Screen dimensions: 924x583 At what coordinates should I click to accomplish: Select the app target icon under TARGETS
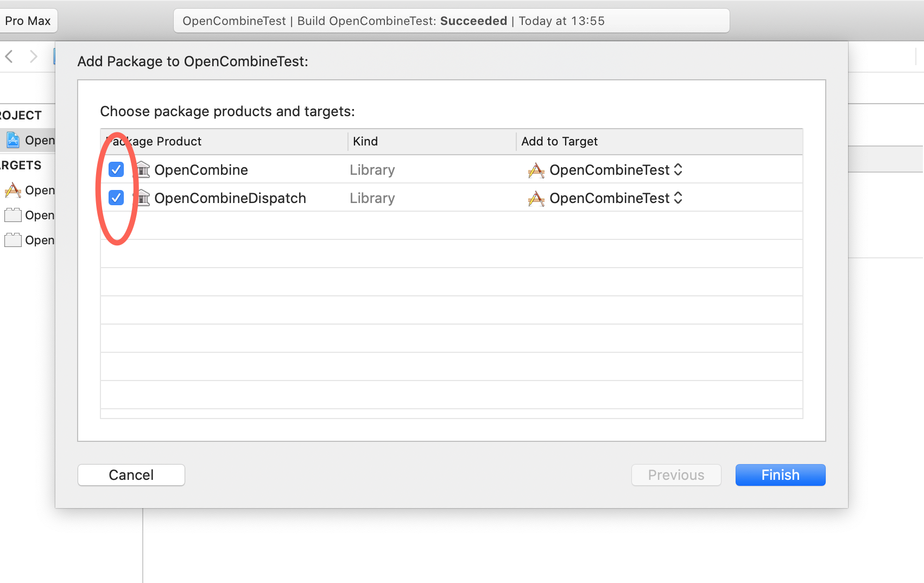[13, 190]
